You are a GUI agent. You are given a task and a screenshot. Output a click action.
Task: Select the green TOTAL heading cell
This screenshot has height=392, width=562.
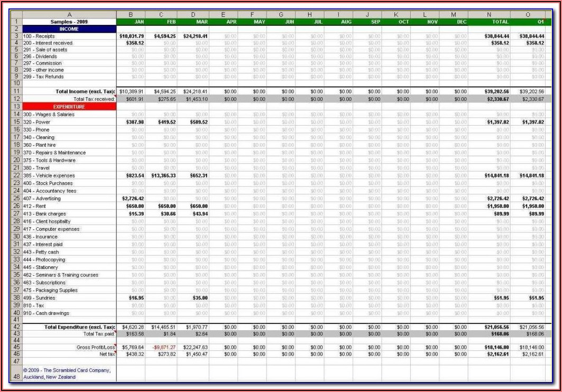click(489, 22)
